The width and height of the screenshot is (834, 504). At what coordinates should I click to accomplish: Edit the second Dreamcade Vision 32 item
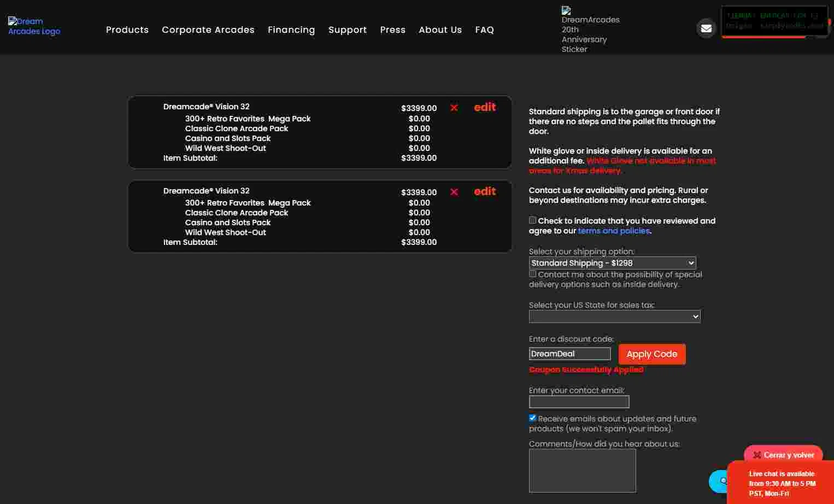coord(485,191)
